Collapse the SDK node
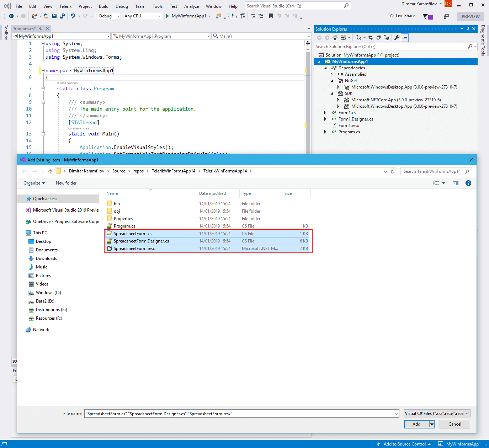489x448 pixels. (x=332, y=94)
